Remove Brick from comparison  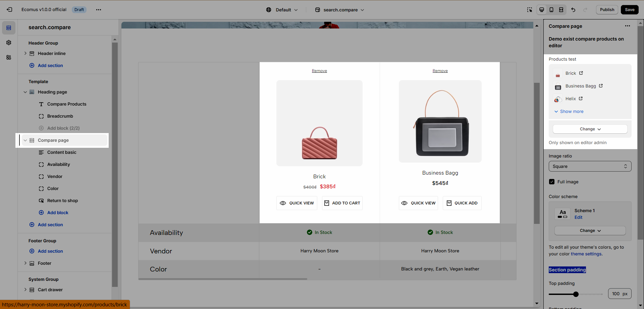coord(319,71)
